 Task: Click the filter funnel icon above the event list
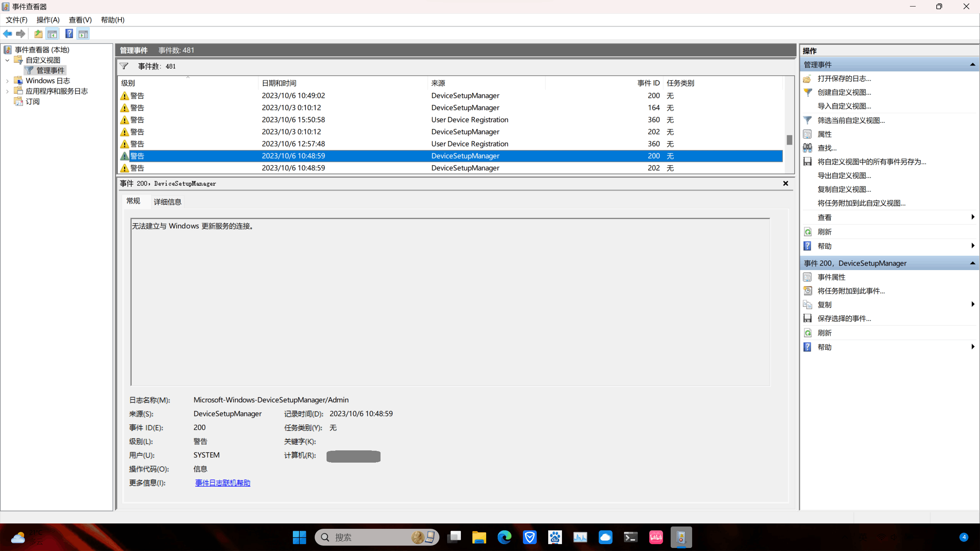(x=124, y=66)
